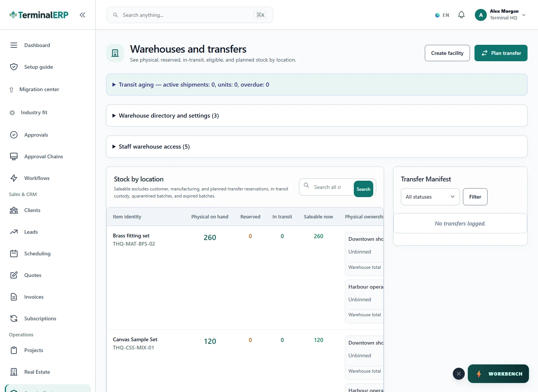The width and height of the screenshot is (538, 392).
Task: Click Invoices document icon
Action: coord(14,297)
